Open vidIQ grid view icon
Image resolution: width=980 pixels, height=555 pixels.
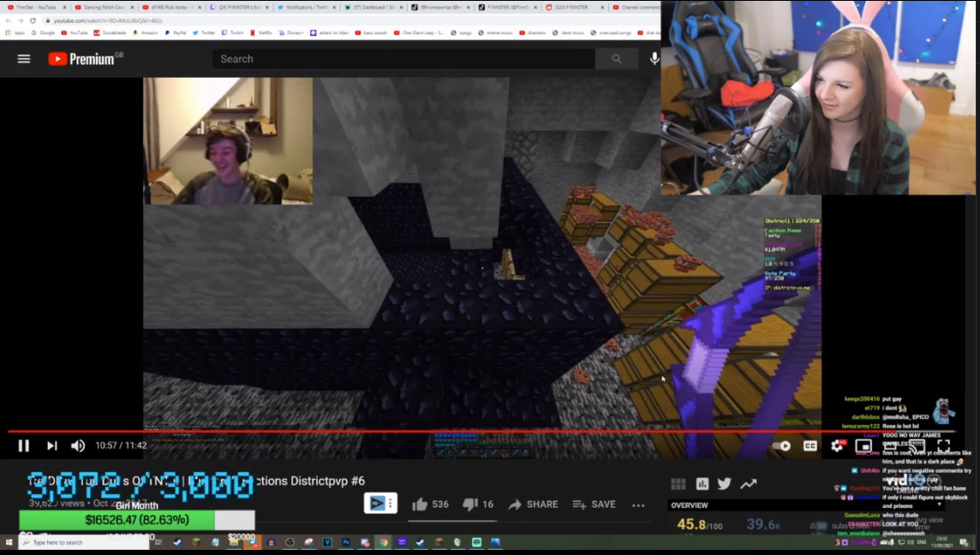(x=678, y=484)
